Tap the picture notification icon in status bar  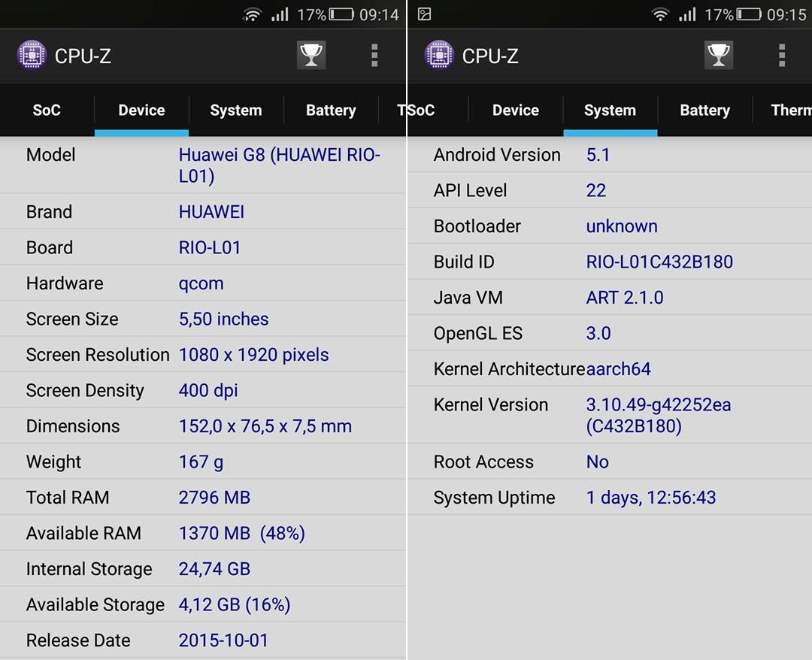[x=425, y=14]
